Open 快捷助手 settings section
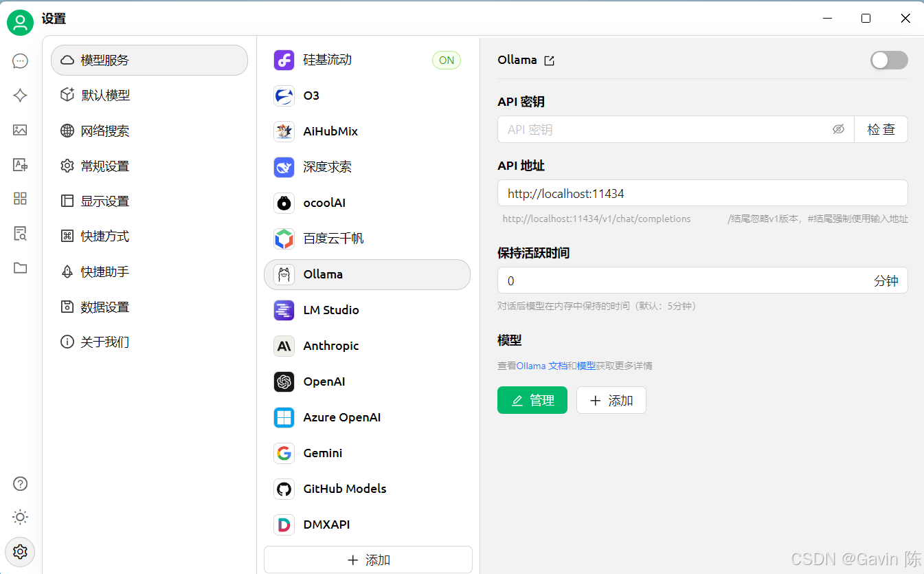924x574 pixels. pos(149,272)
